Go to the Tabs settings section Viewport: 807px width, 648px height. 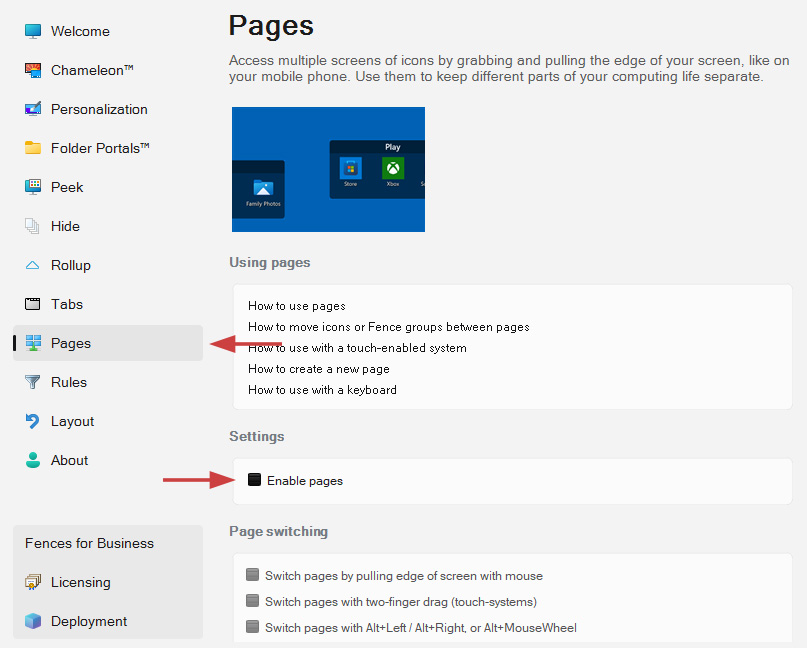click(x=67, y=304)
